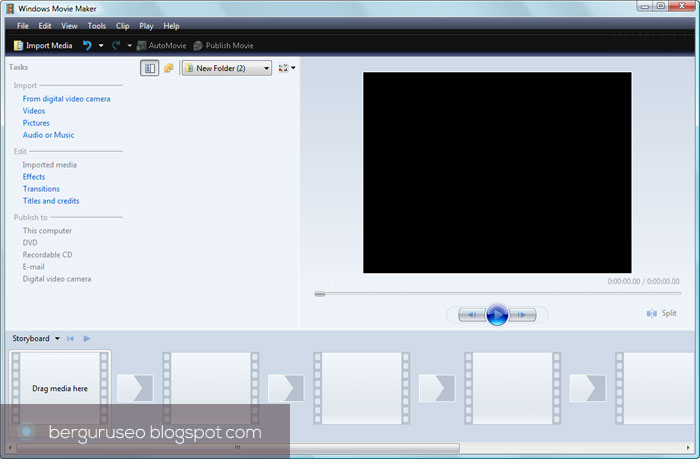Click the Import Media toolbar button
This screenshot has width=700, height=459.
[x=43, y=46]
